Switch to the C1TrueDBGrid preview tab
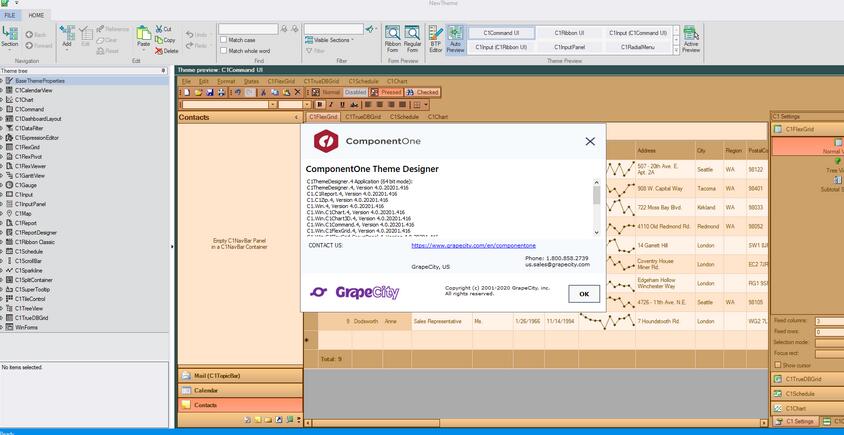The height and width of the screenshot is (435, 844). pyautogui.click(x=363, y=117)
